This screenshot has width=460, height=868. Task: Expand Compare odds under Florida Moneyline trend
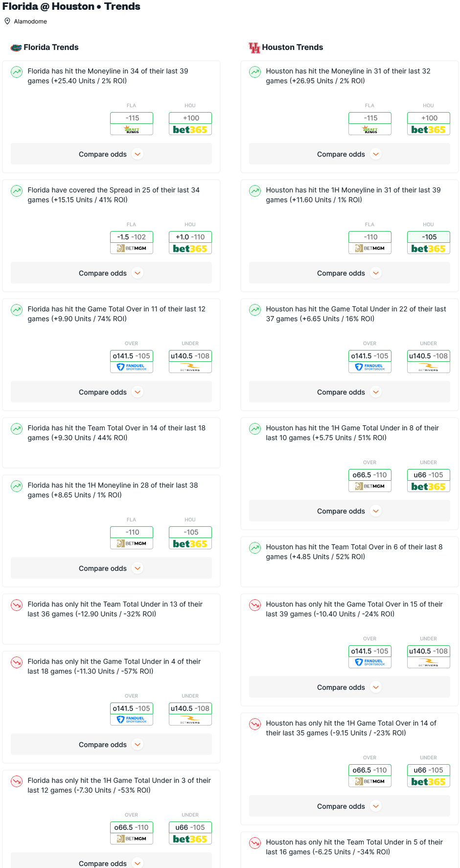tap(111, 154)
